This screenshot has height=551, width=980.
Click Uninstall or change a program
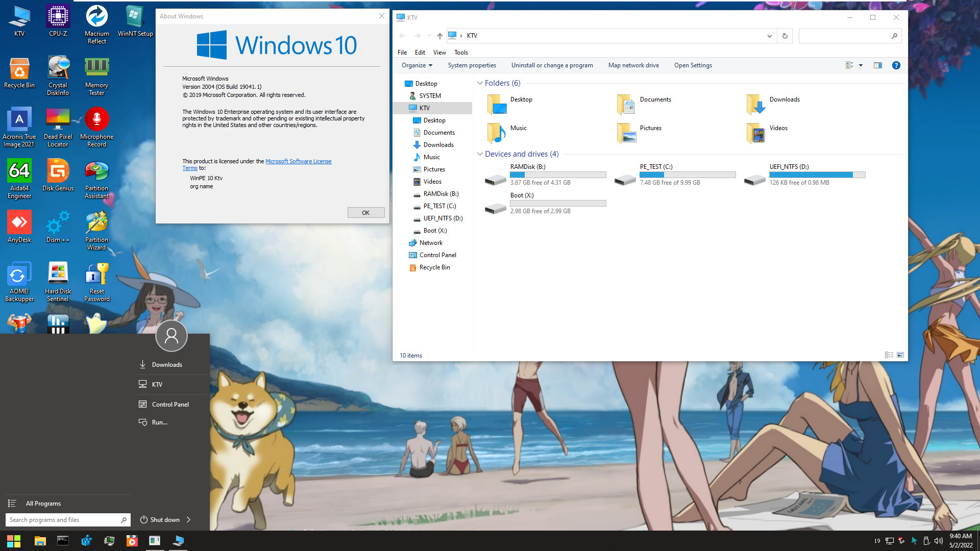[552, 65]
